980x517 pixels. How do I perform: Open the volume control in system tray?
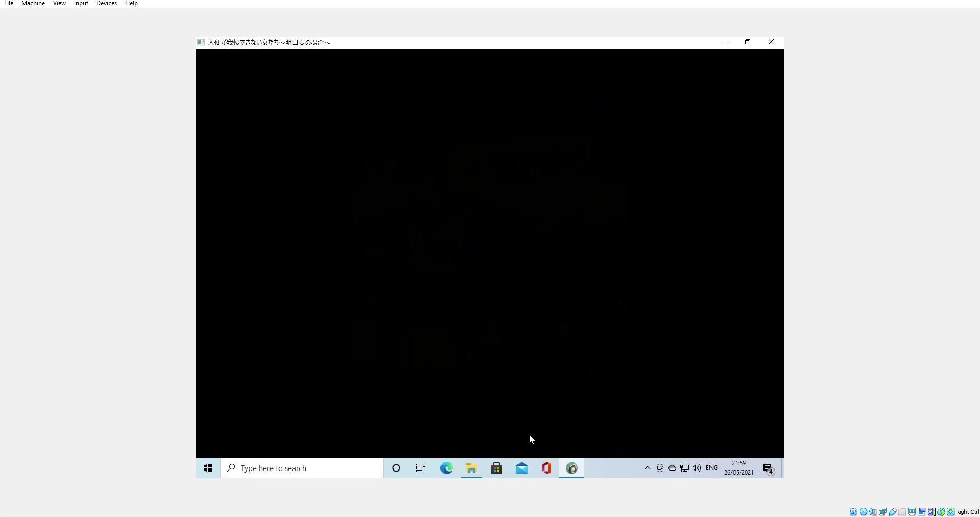point(697,468)
